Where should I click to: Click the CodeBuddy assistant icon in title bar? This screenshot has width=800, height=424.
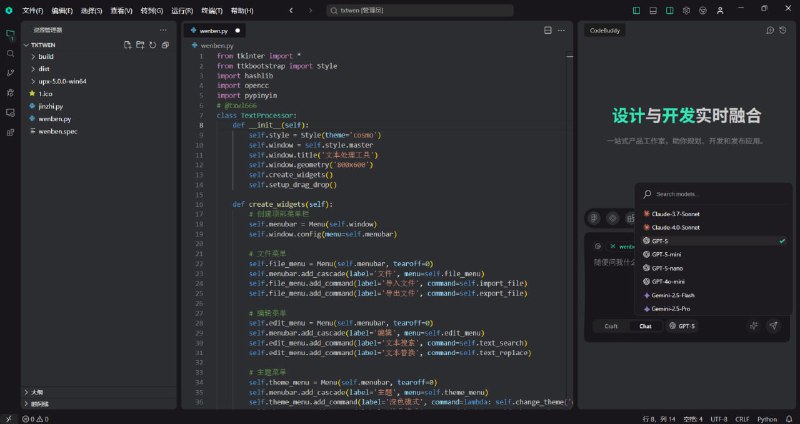703,10
